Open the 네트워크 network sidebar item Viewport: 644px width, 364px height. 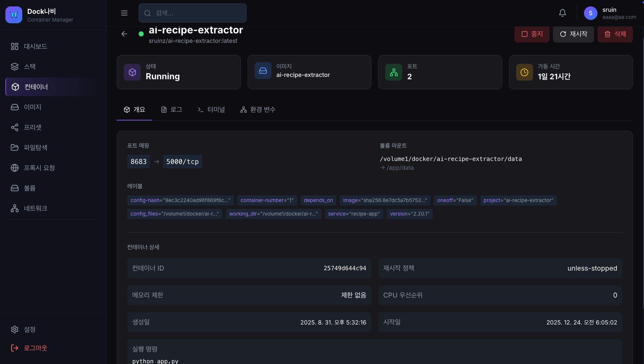[35, 208]
